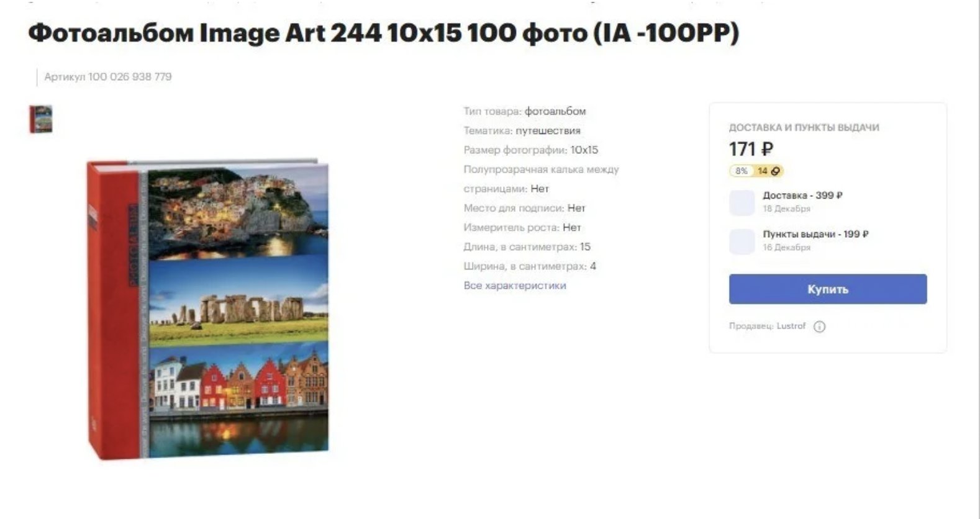This screenshot has height=519, width=980.
Task: Click the Доставка и пункты выдачи heading
Action: click(804, 127)
